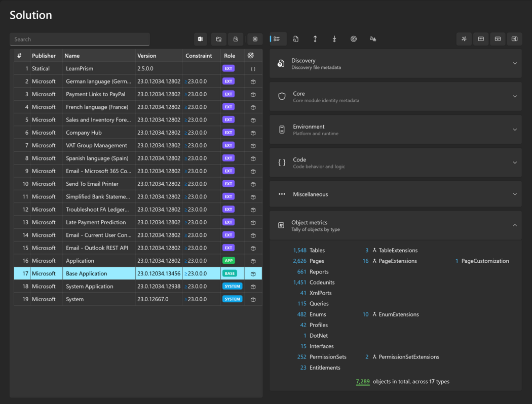Click the Environment device icon
The image size is (532, 404).
pyautogui.click(x=282, y=130)
